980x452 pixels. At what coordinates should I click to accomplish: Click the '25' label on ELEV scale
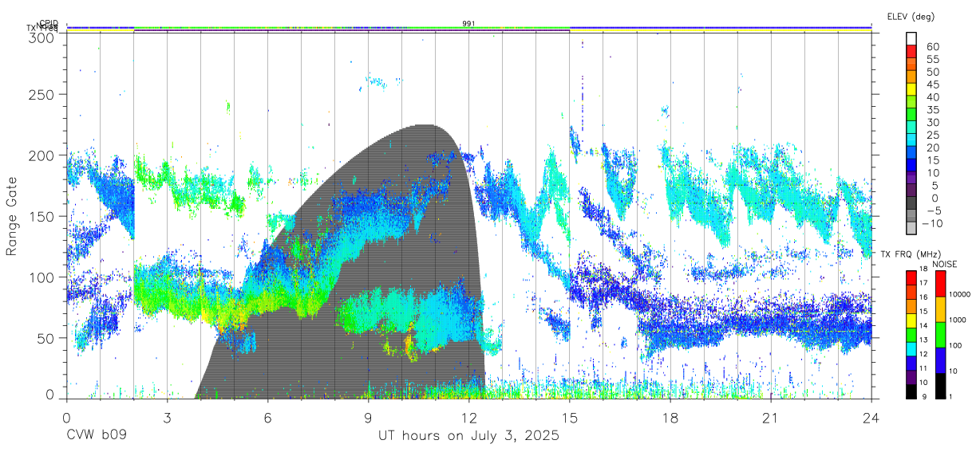(932, 136)
